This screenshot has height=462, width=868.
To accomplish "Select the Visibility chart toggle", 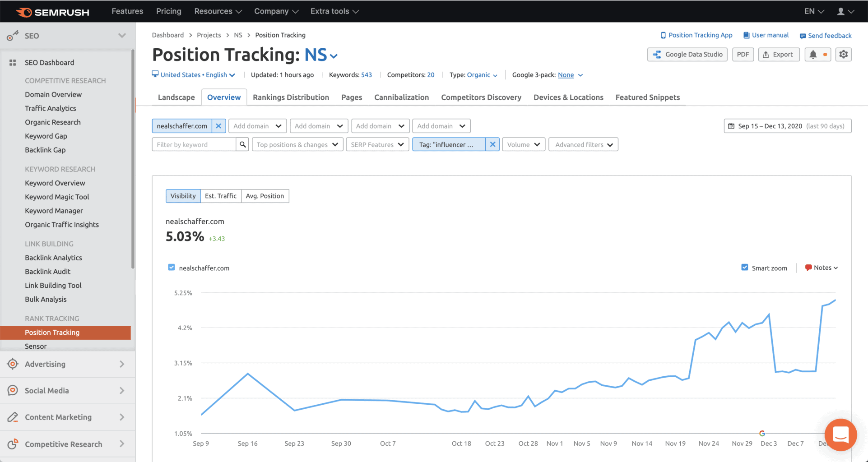I will (x=183, y=196).
